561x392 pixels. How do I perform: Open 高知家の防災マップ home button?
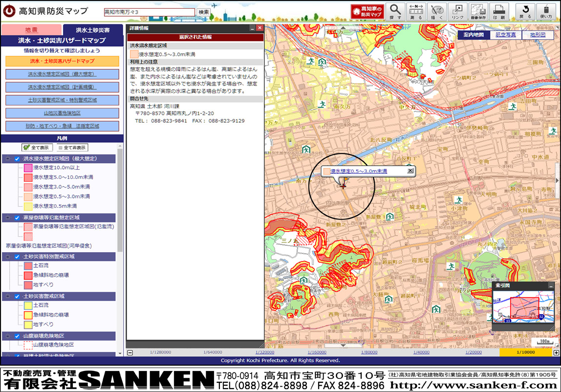(367, 11)
